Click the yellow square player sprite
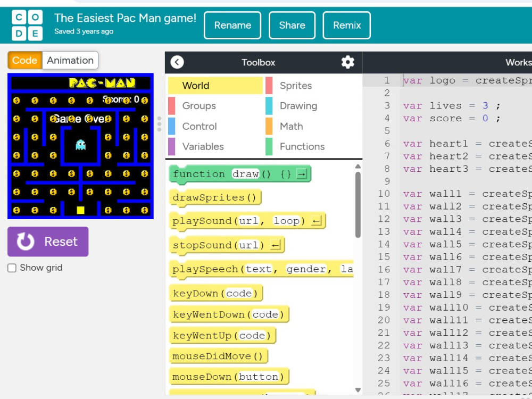The image size is (532, 399). tap(80, 210)
